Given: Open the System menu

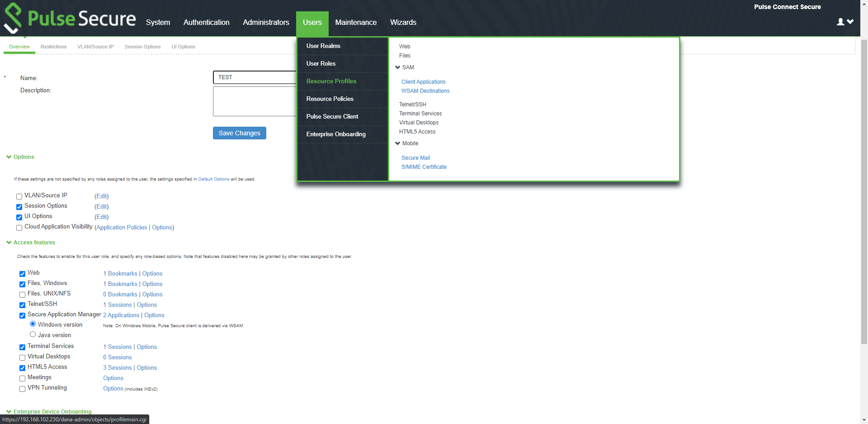Looking at the screenshot, I should click(x=158, y=22).
